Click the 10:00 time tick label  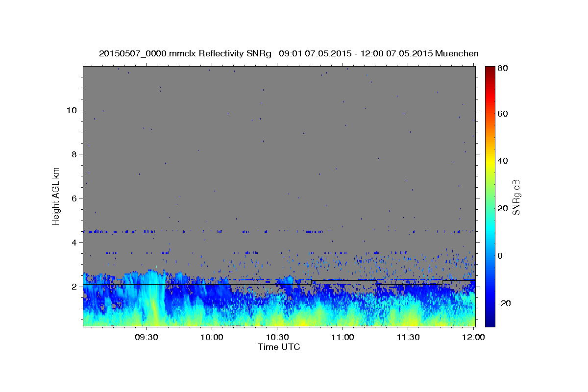click(212, 338)
